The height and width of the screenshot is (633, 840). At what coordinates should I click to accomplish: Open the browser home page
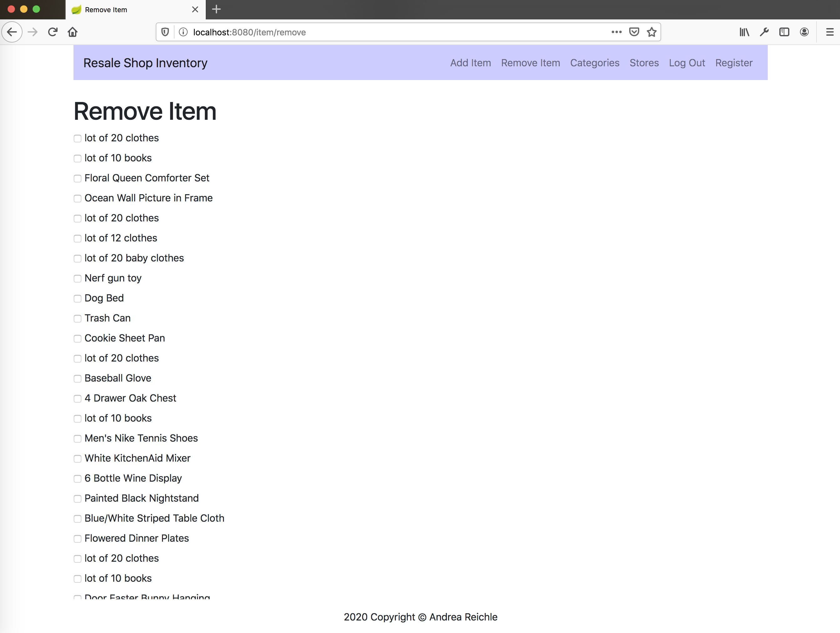(x=73, y=32)
